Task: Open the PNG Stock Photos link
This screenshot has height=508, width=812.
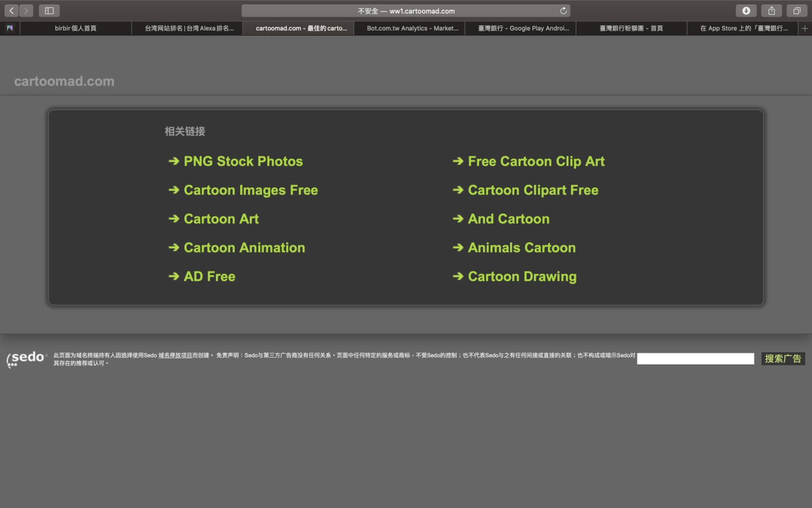Action: coord(243,161)
